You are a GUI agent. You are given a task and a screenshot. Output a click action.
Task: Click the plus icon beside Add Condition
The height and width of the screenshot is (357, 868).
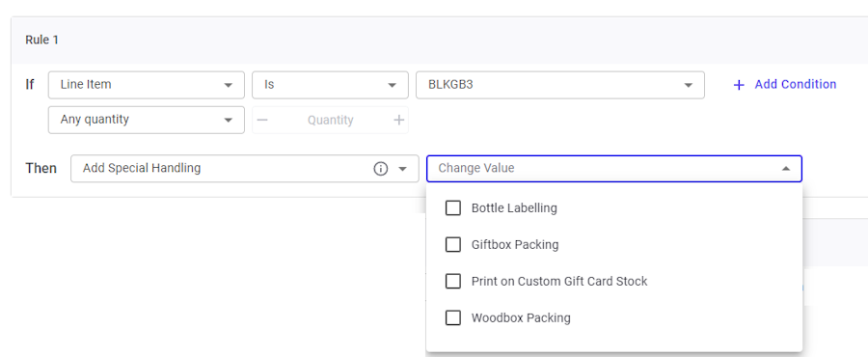(739, 85)
